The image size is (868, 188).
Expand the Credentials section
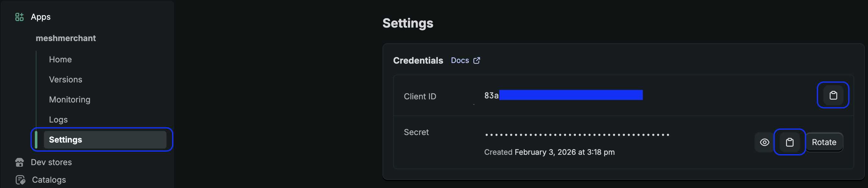[418, 60]
